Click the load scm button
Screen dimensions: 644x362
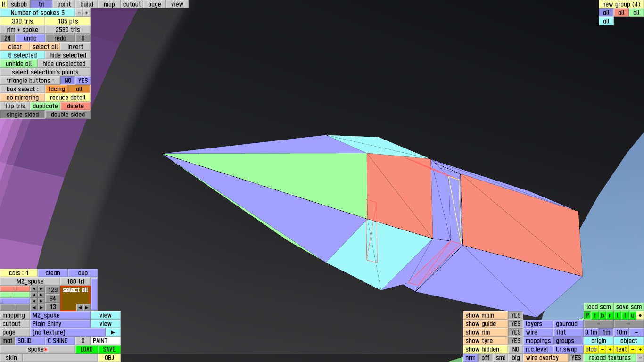point(599,307)
